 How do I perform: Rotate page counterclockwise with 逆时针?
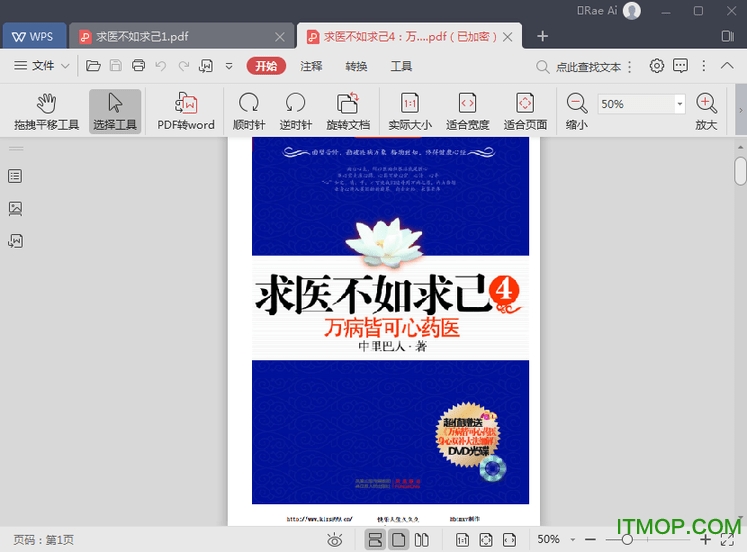[x=295, y=111]
